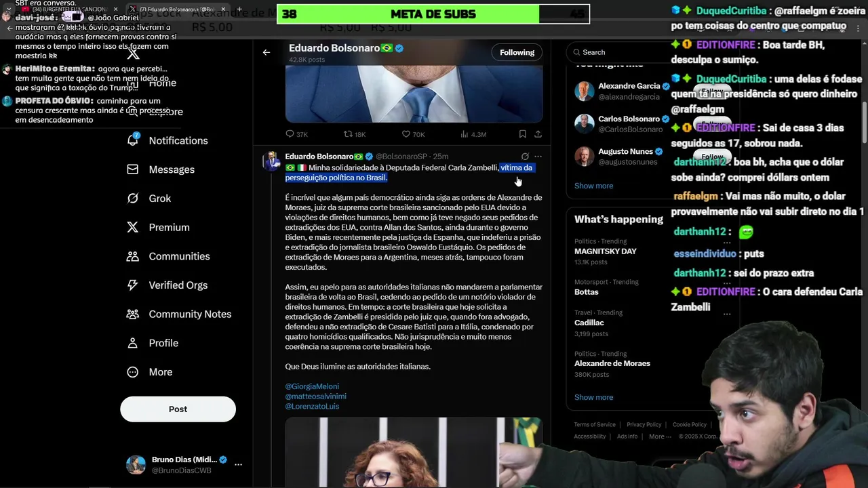Click the envelope Messages icon
The height and width of the screenshot is (488, 868).
[133, 169]
